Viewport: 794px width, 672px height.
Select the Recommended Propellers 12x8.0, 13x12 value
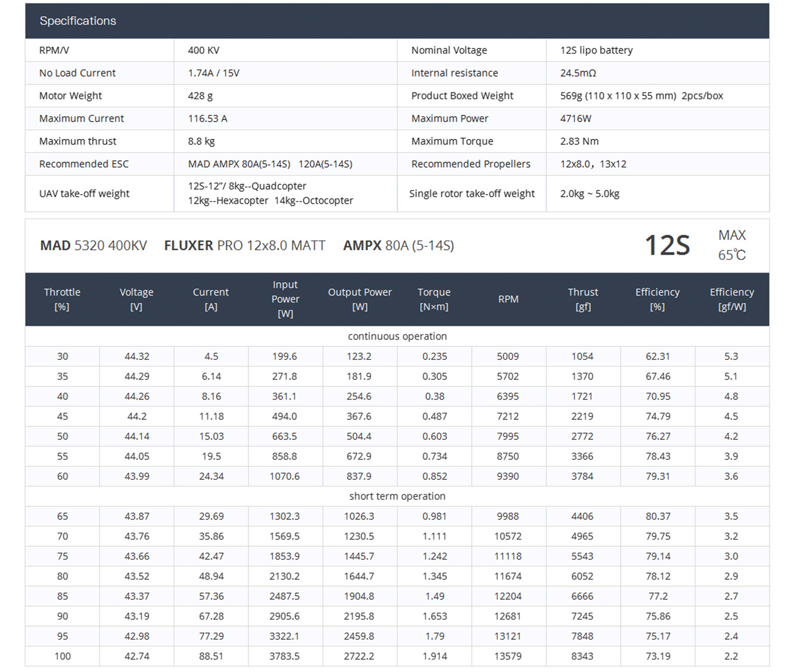(x=593, y=164)
